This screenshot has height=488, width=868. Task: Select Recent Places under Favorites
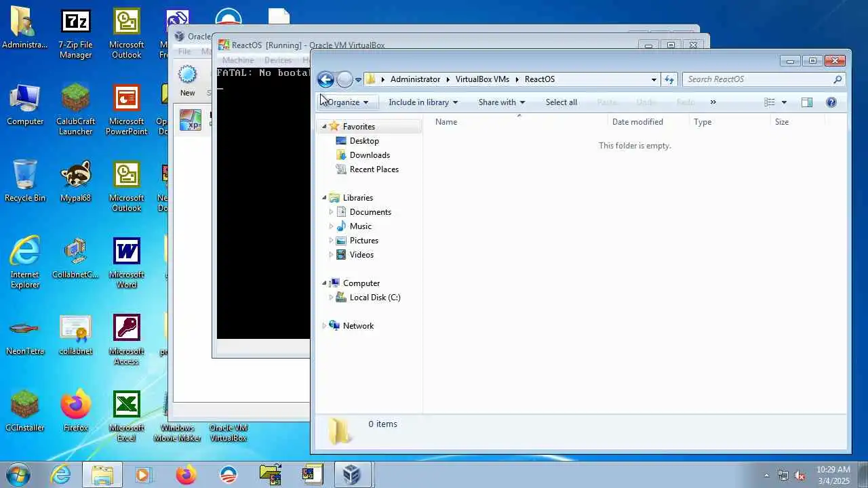pos(374,169)
